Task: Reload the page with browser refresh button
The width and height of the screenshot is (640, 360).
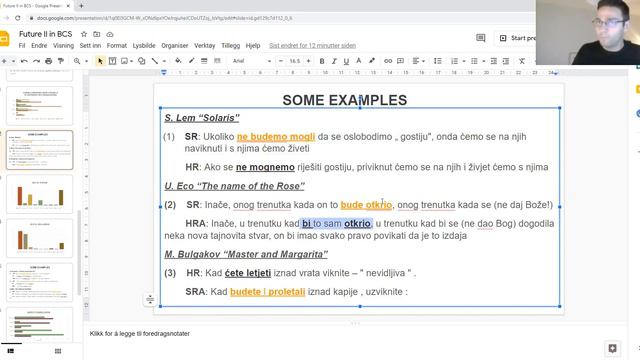Action: click(x=18, y=18)
